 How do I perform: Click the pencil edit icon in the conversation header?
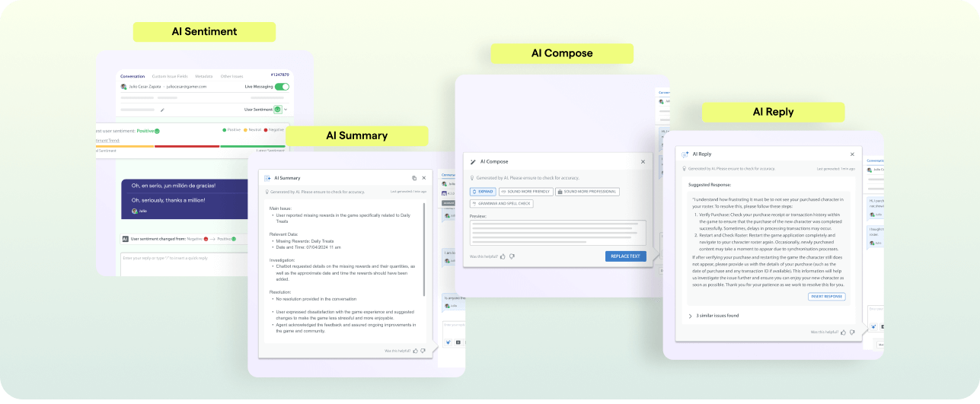pos(162,110)
